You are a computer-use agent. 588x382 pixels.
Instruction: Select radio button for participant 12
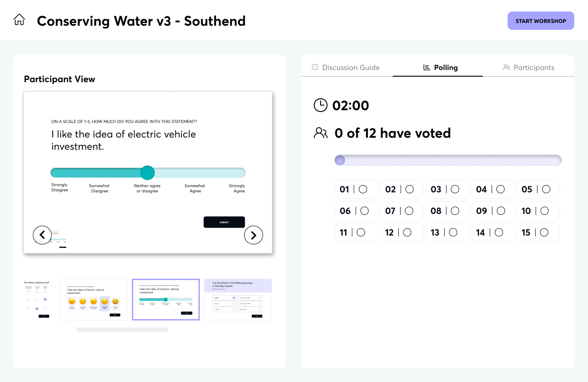pyautogui.click(x=407, y=232)
